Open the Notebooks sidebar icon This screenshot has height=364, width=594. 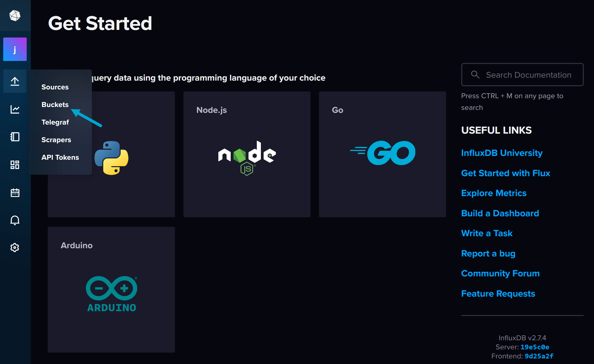click(x=15, y=137)
